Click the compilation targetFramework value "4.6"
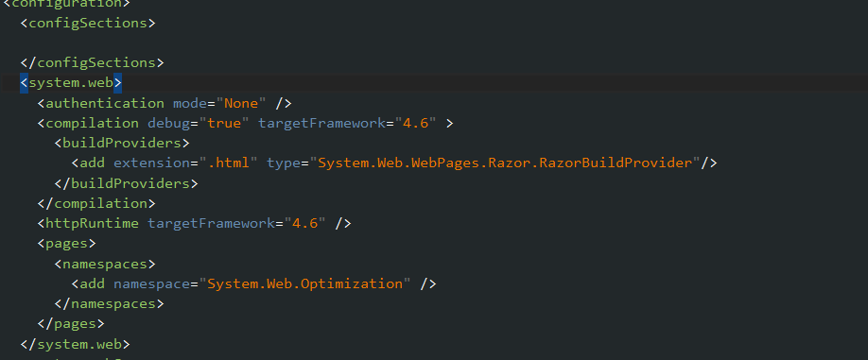 tap(415, 124)
